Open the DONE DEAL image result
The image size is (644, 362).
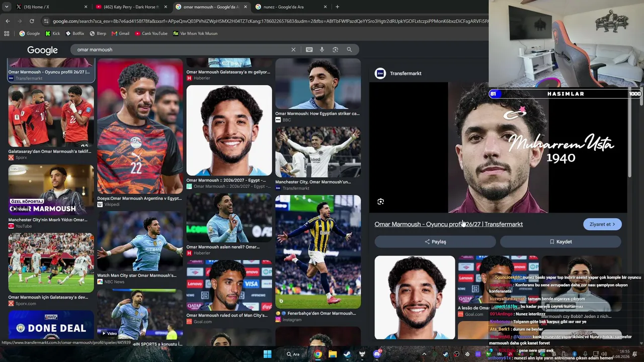pyautogui.click(x=51, y=325)
